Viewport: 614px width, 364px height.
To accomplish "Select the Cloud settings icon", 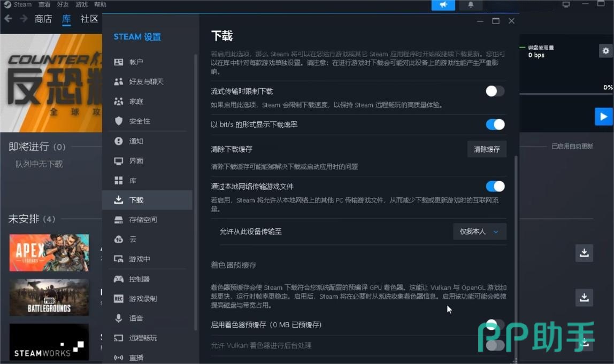I will (x=119, y=239).
